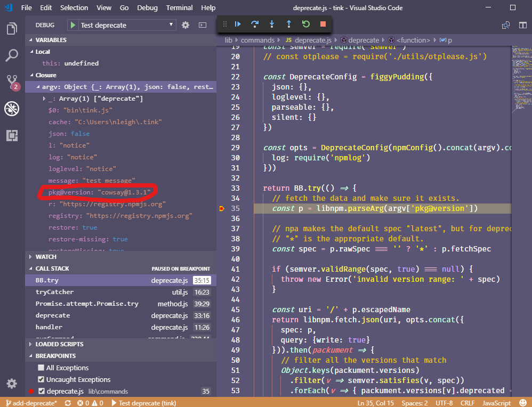Synchronize changes via status bar sync icon

click(68, 403)
